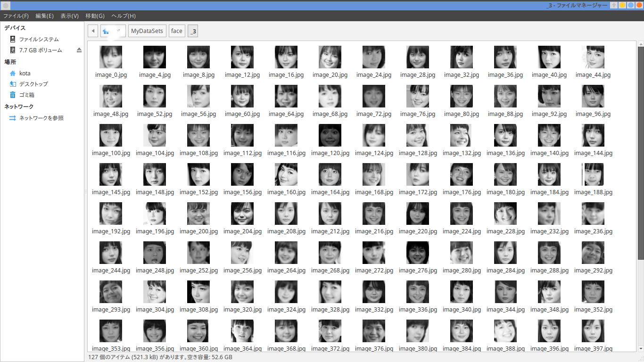Open the 編集(E) menu
The width and height of the screenshot is (644, 362).
[x=44, y=16]
